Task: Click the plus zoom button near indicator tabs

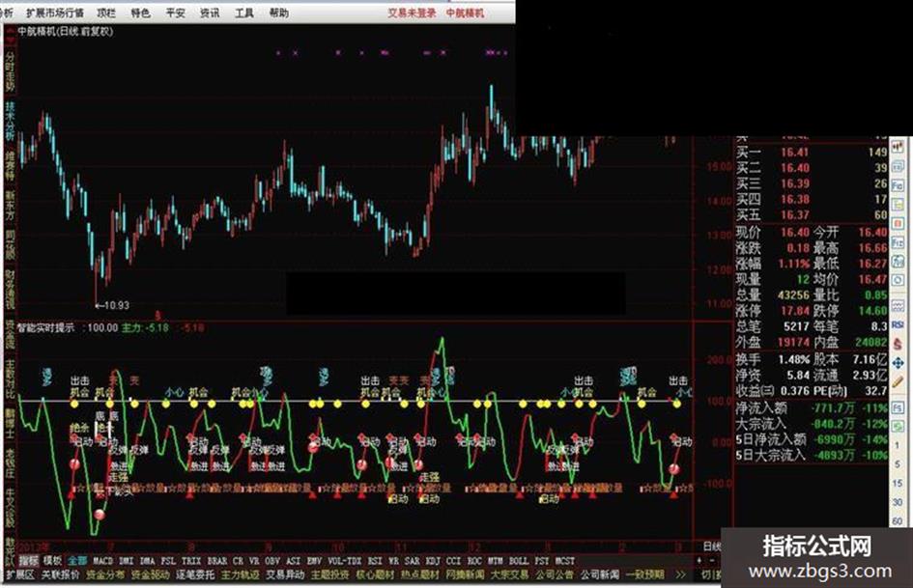Action: tap(699, 560)
